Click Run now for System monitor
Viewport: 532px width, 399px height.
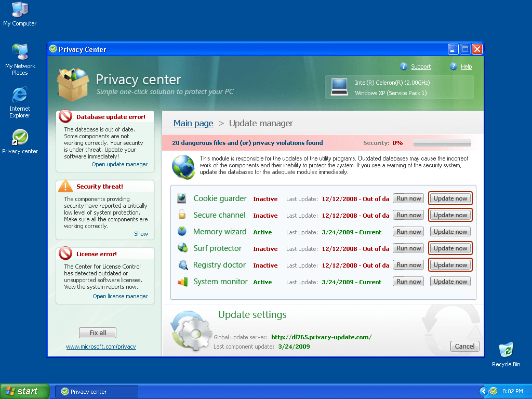pyautogui.click(x=408, y=282)
